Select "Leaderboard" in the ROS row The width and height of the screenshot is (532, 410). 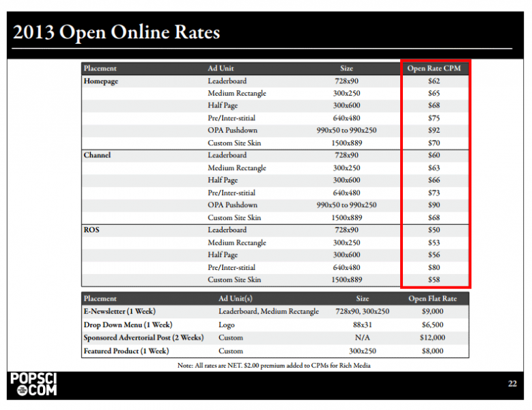tap(227, 230)
